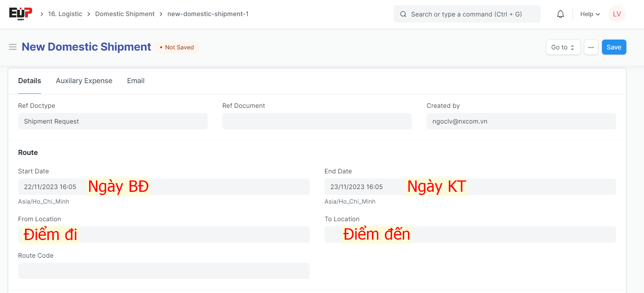Click the Ref Doctype field

[x=113, y=121]
